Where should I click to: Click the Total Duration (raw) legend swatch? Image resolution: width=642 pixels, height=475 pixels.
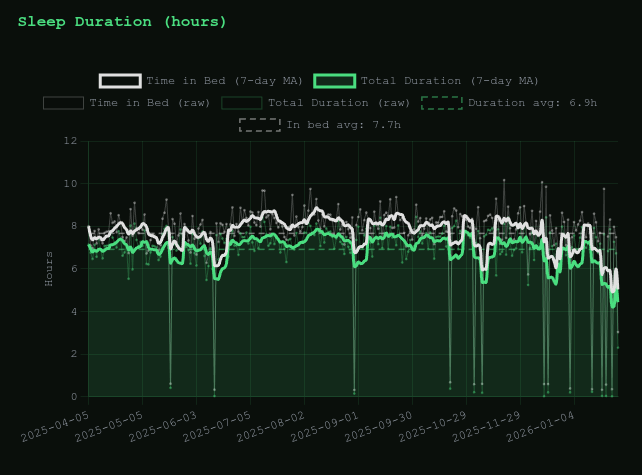click(x=241, y=103)
